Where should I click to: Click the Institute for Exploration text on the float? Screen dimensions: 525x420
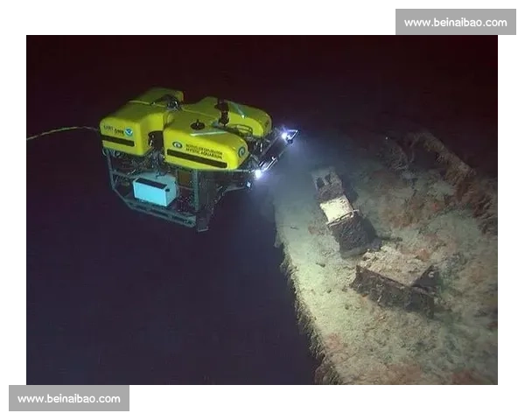pyautogui.click(x=206, y=149)
